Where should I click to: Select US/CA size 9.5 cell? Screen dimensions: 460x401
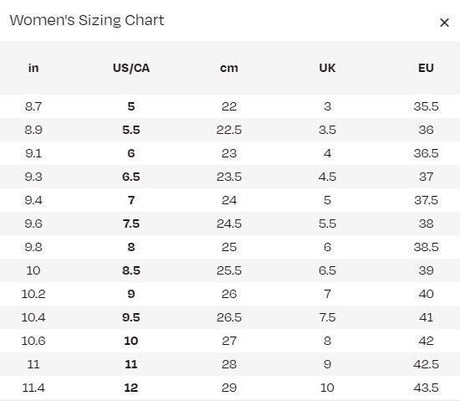pyautogui.click(x=131, y=317)
